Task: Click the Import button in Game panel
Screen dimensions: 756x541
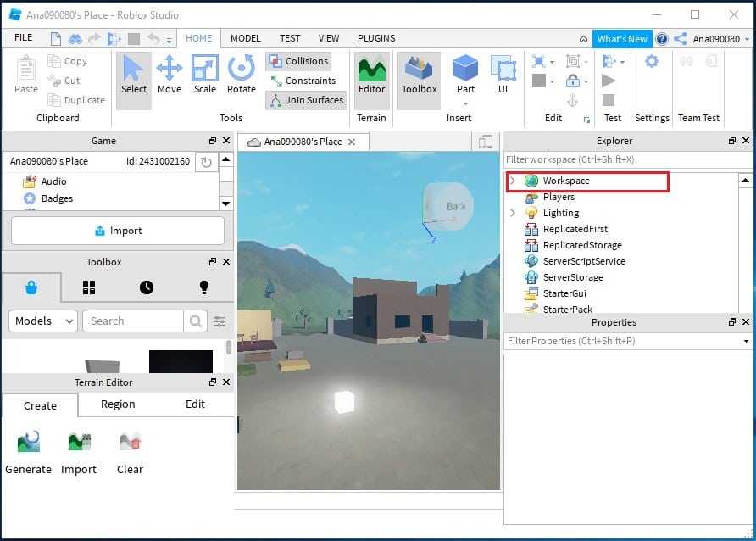Action: tap(118, 231)
